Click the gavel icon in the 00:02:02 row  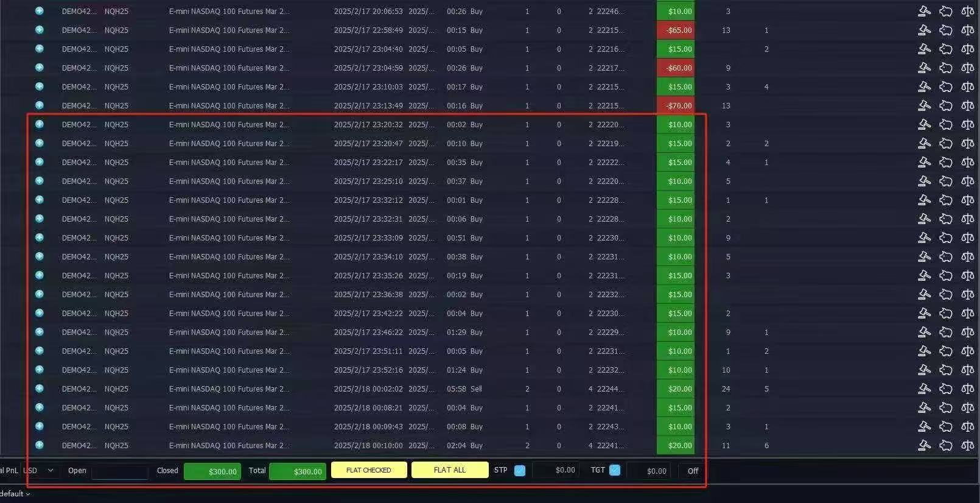(x=924, y=389)
